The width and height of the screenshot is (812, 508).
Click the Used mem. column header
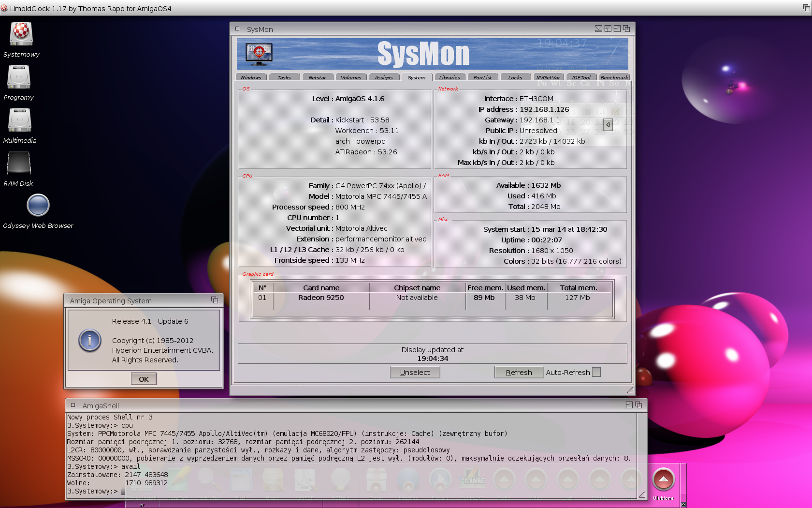(526, 287)
